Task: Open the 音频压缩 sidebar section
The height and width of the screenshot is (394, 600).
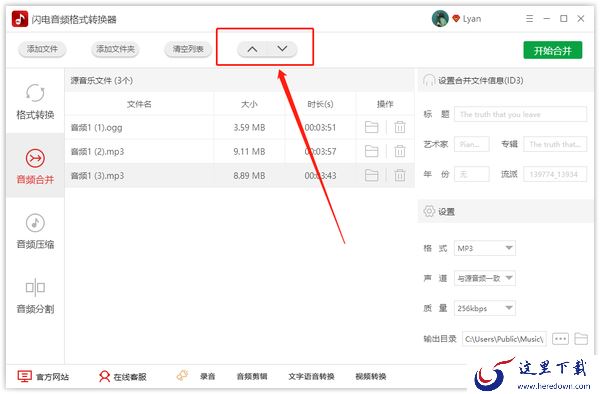Action: tap(35, 231)
